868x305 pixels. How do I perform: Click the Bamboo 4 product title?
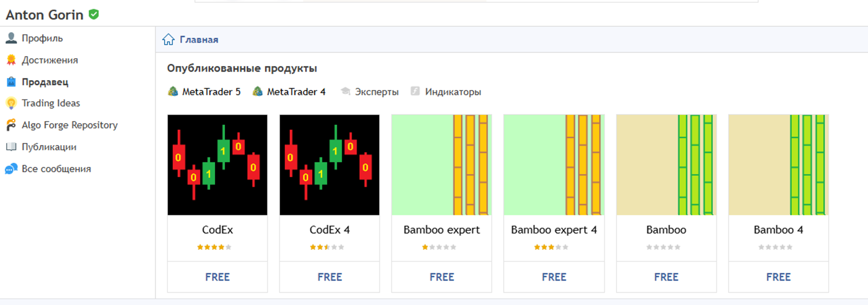point(778,230)
